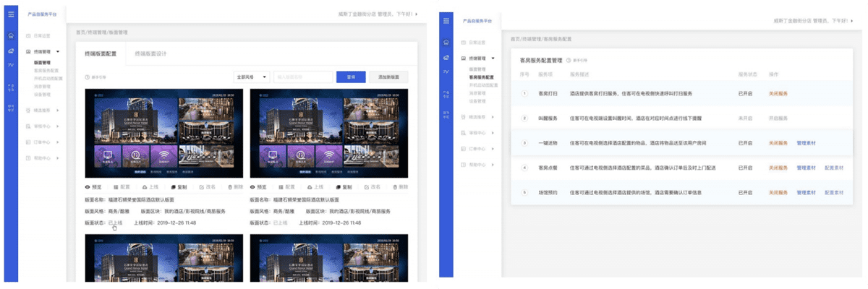Click 开启服务 in the 叫醒服务 row

[778, 117]
